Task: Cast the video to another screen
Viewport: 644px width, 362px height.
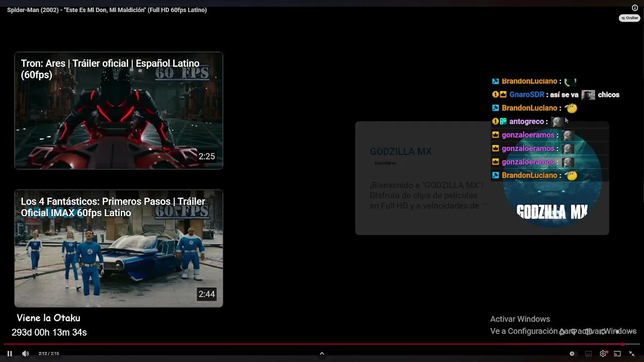Action: point(617,353)
